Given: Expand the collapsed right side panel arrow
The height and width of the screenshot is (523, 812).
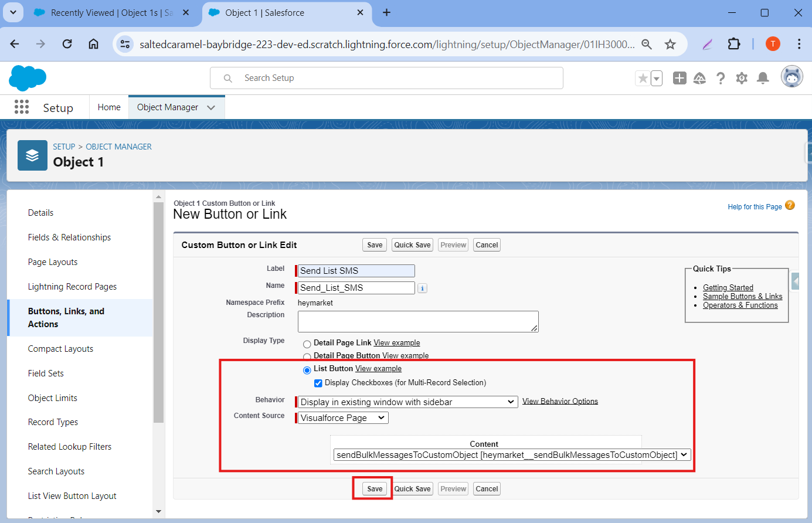Looking at the screenshot, I should click(796, 281).
